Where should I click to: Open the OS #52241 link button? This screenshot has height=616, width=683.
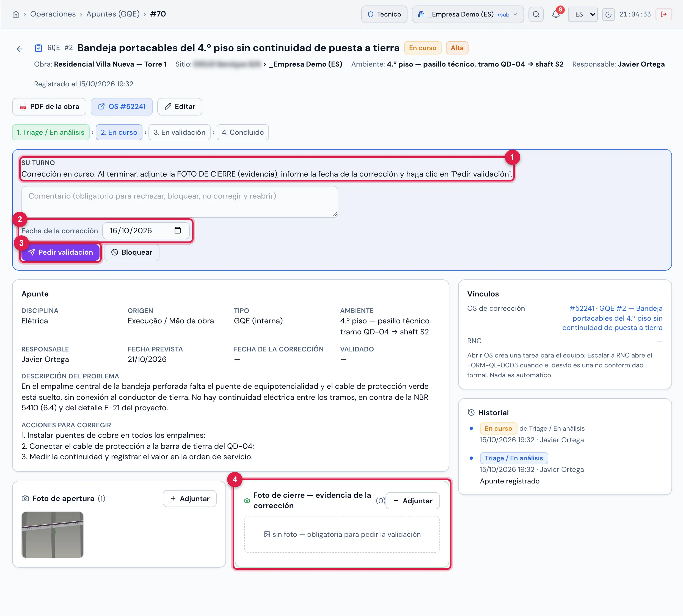(x=122, y=107)
